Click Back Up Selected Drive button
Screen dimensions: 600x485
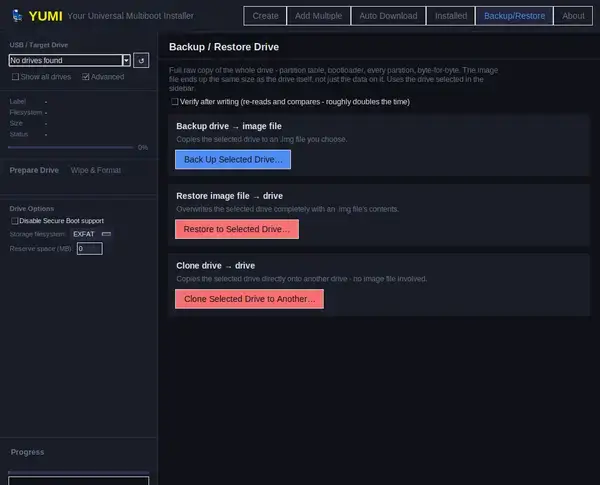(x=233, y=160)
